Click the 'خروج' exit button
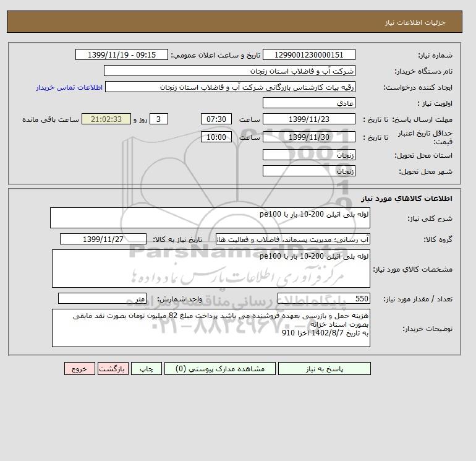 [80, 369]
